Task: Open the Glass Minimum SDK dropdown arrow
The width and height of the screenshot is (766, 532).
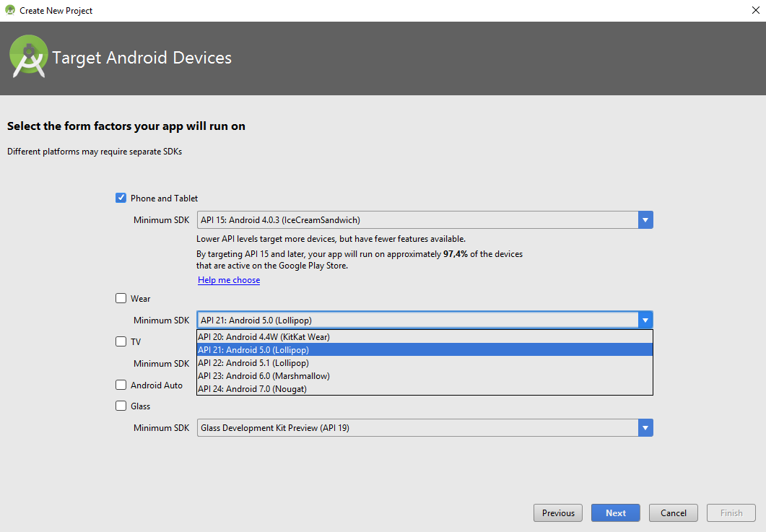Action: click(645, 428)
